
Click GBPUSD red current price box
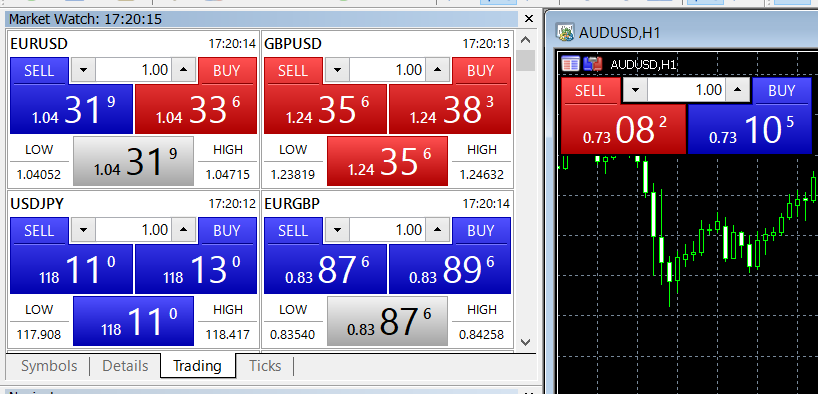(388, 161)
